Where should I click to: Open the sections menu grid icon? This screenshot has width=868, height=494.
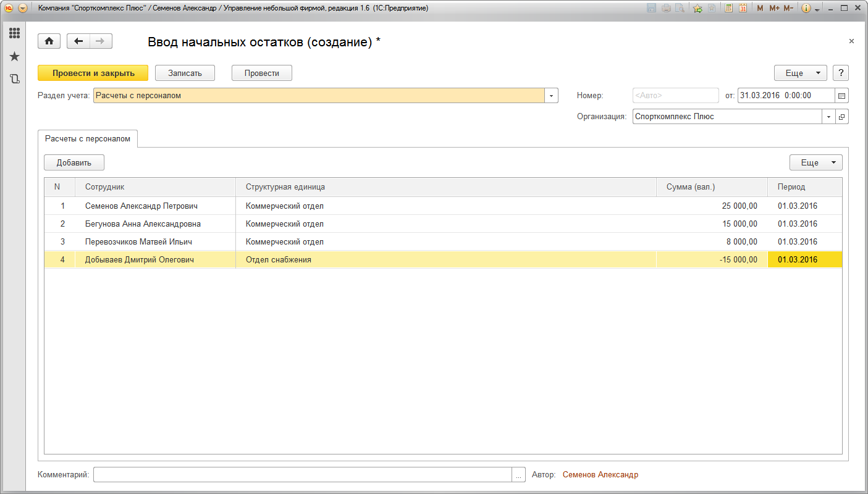click(14, 33)
